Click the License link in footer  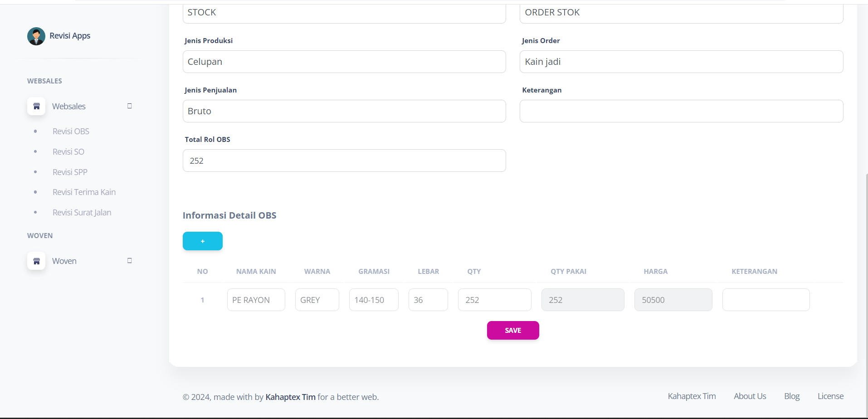coord(830,396)
